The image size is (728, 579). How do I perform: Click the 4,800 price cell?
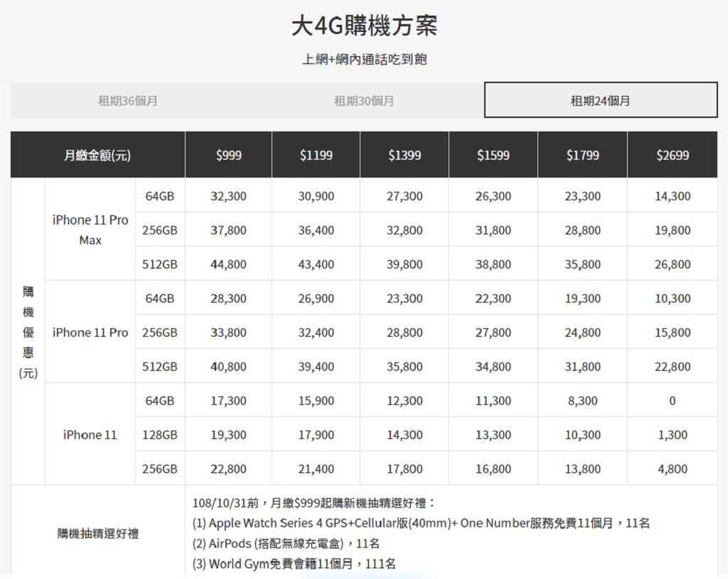click(673, 469)
